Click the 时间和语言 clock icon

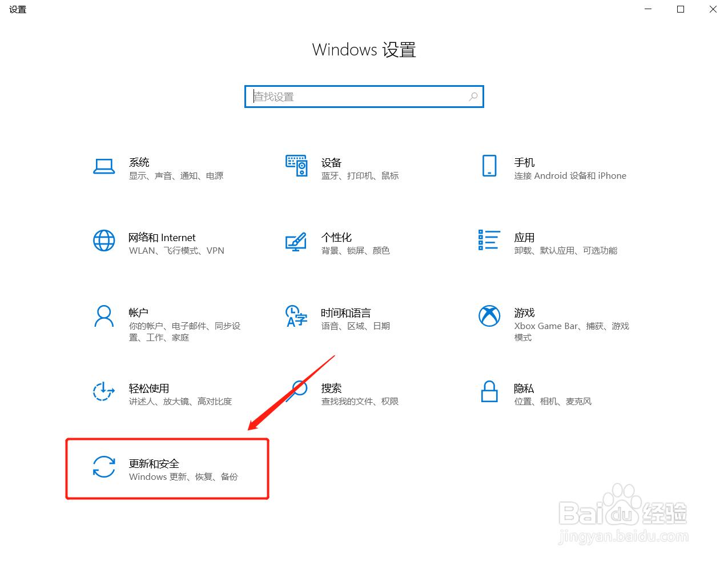click(x=296, y=316)
